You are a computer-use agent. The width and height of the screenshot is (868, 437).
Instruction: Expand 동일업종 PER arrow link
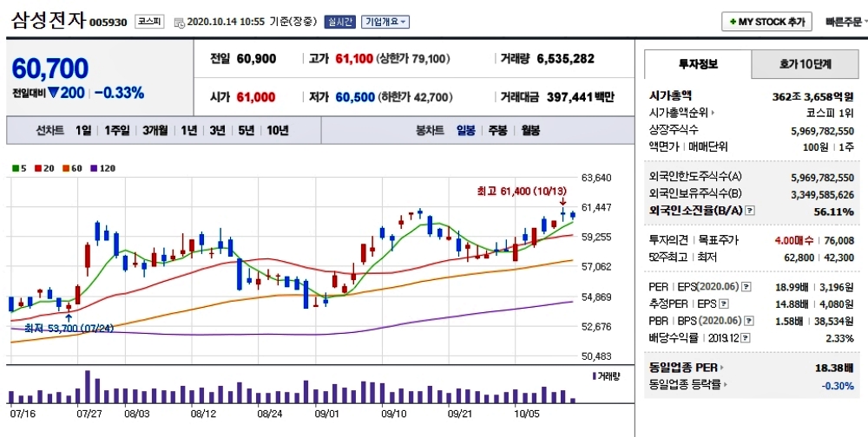pos(722,368)
